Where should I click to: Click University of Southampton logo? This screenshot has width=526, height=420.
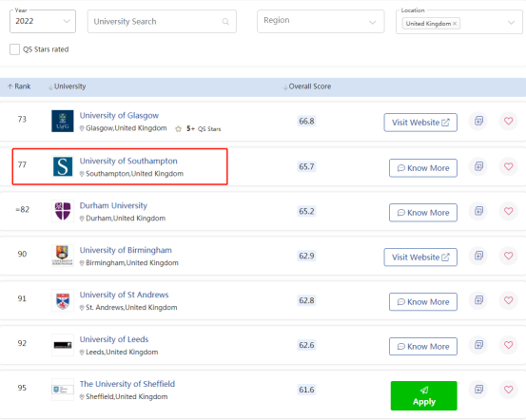[x=63, y=166]
